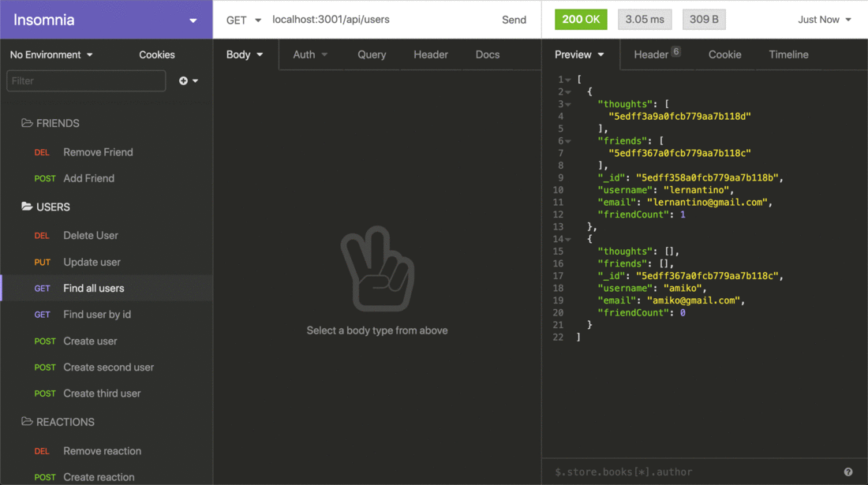Click the _id value "5edff358a0fcb779aa7b118b"

pyautogui.click(x=707, y=177)
